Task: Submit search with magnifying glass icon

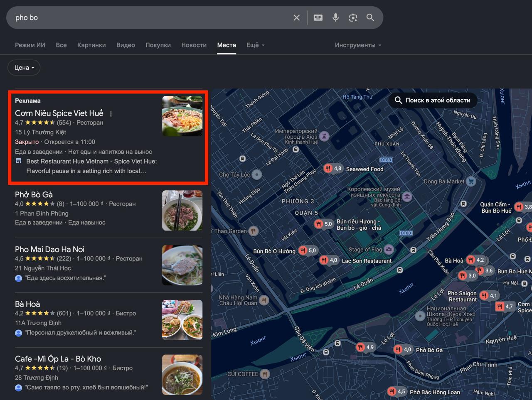Action: pyautogui.click(x=370, y=17)
